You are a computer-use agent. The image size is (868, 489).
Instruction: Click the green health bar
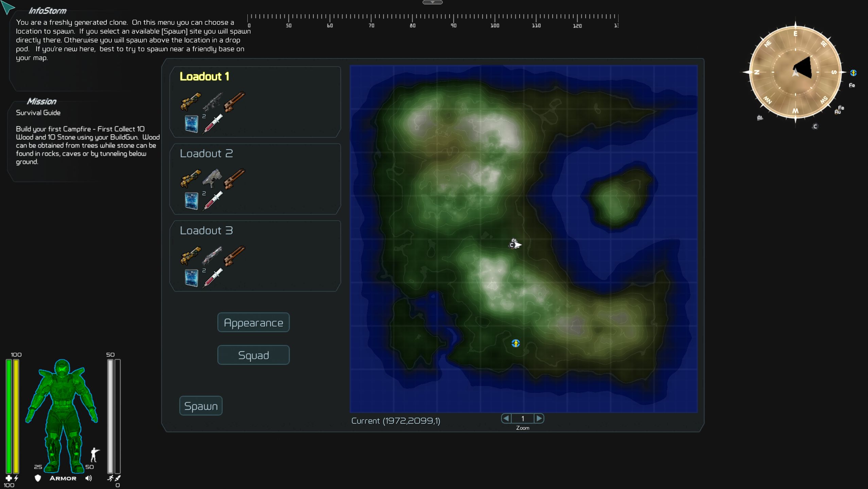pos(9,416)
